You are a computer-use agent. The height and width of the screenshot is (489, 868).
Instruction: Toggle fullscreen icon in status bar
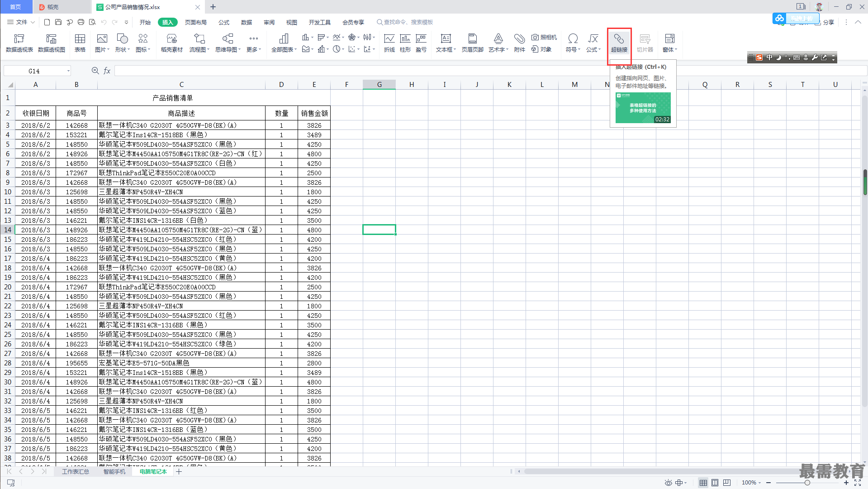click(x=857, y=483)
